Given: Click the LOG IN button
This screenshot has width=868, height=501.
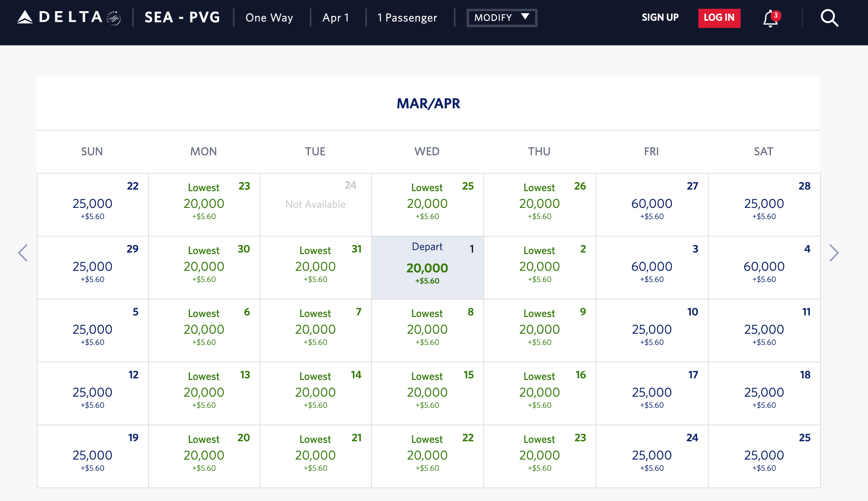Looking at the screenshot, I should coord(719,18).
